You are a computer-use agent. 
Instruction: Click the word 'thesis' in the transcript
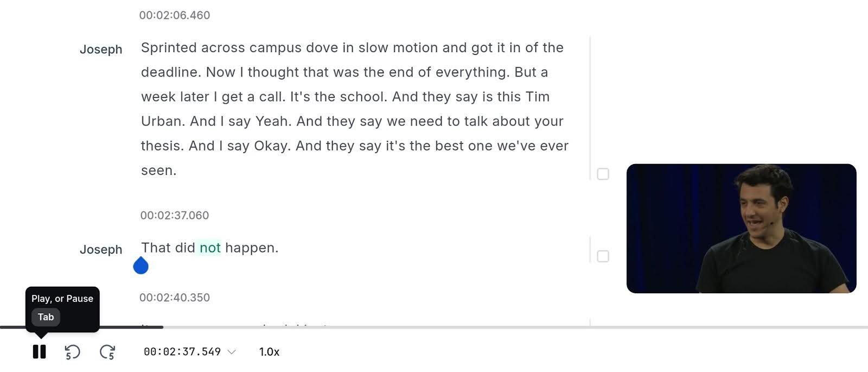[x=163, y=146]
